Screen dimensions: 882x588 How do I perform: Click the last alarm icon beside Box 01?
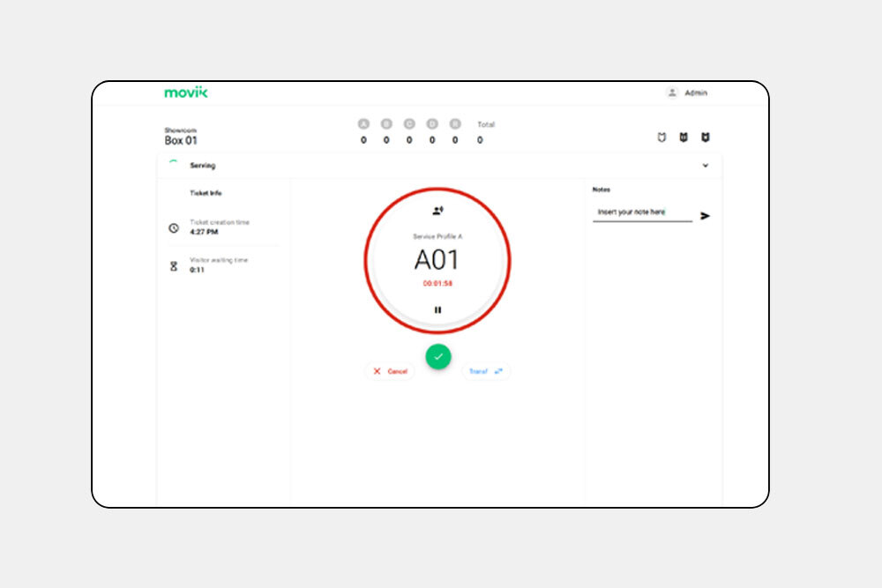pyautogui.click(x=705, y=138)
